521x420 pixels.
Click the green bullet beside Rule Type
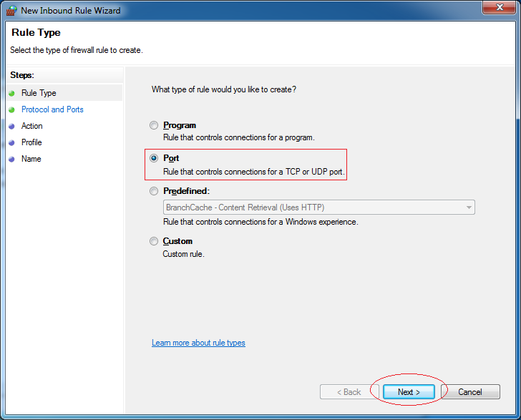click(11, 93)
